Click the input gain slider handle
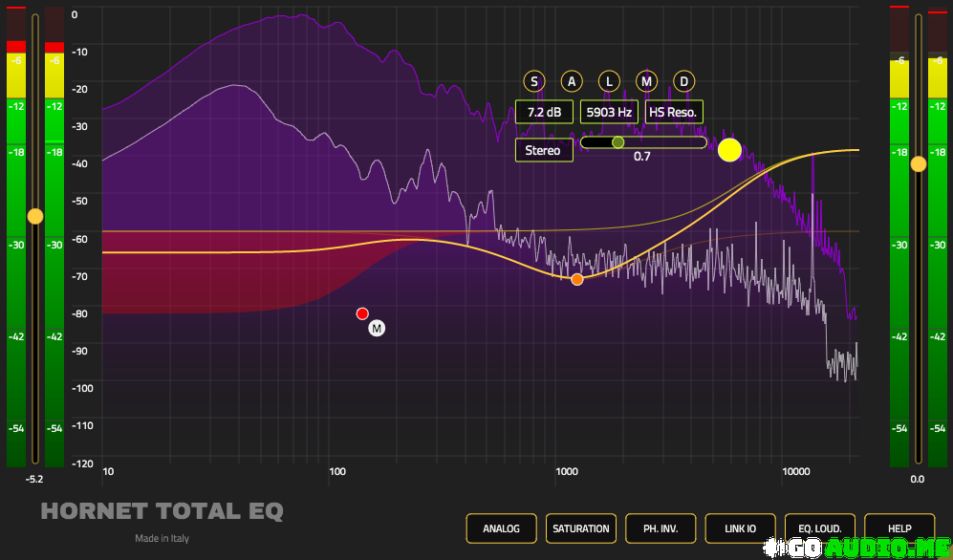The image size is (953, 560). point(35,216)
